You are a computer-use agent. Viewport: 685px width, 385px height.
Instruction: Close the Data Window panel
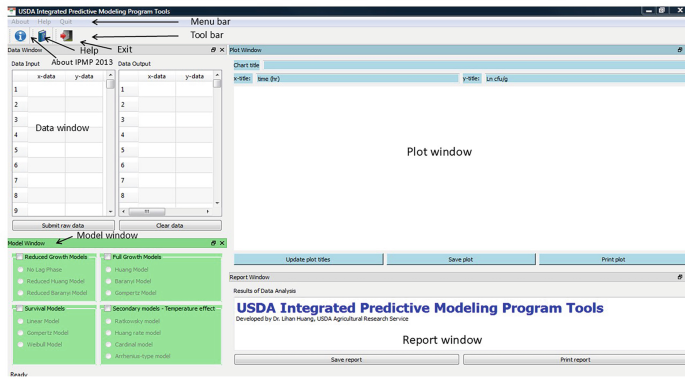(222, 50)
